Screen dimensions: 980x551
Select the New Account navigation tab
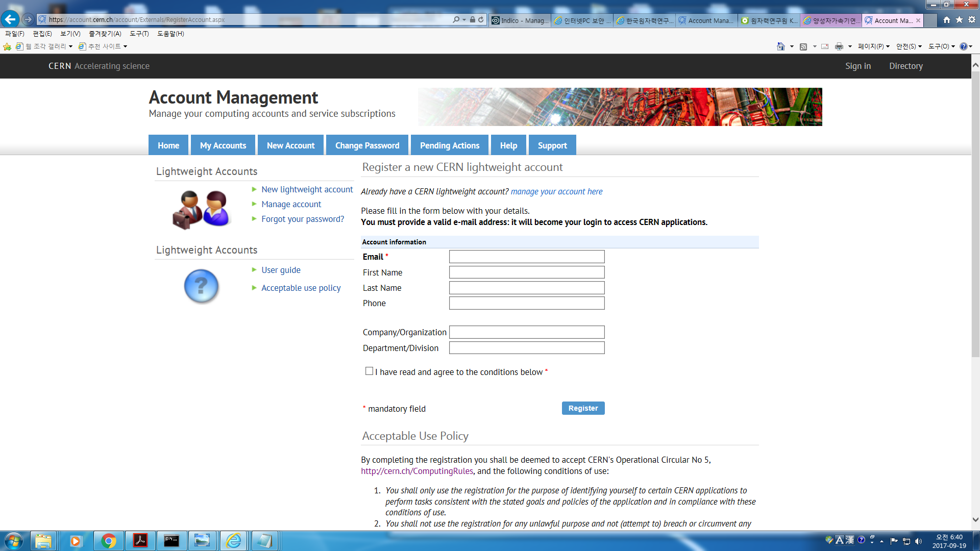coord(290,145)
